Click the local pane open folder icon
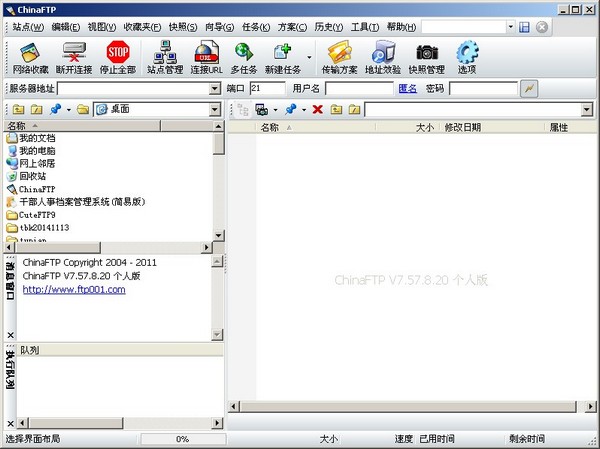Viewport: 600px width, 449px height. pos(83,109)
